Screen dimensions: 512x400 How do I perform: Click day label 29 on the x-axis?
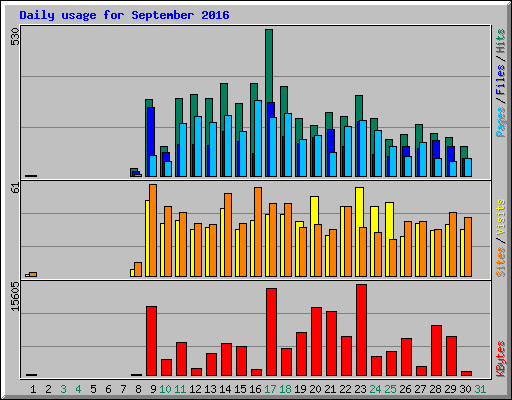pos(450,389)
